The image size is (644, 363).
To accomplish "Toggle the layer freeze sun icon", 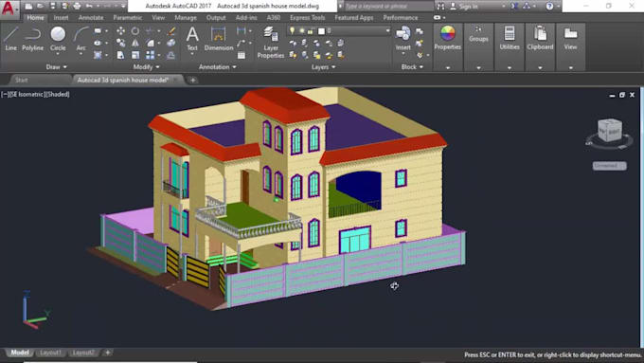I will (302, 31).
